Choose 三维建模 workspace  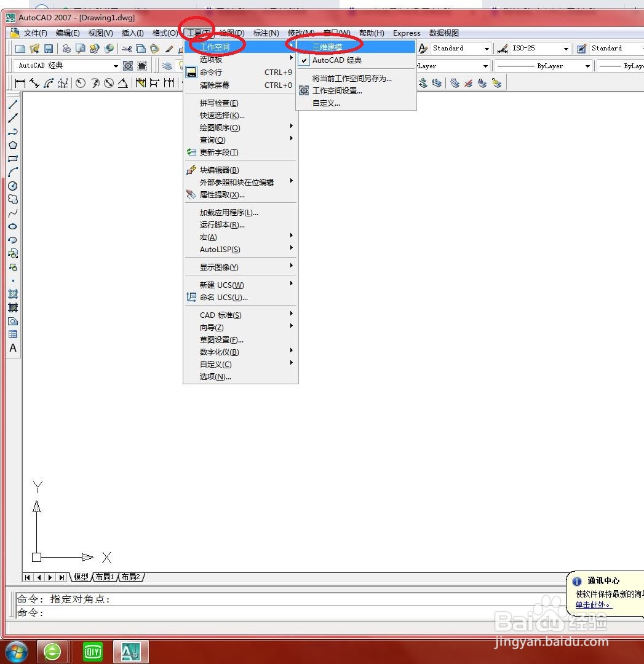356,47
